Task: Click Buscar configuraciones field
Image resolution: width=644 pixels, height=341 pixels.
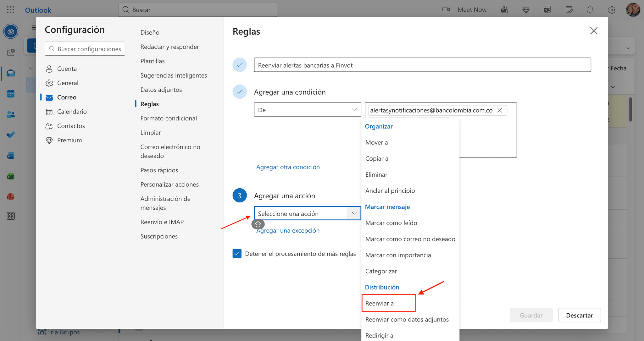Action: click(x=85, y=49)
